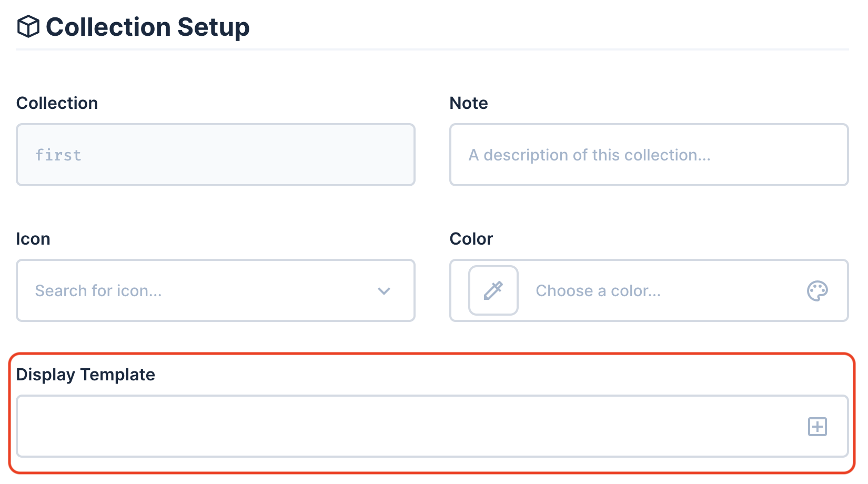Click the cube icon beside Collection Setup
This screenshot has width=868, height=484.
click(28, 26)
